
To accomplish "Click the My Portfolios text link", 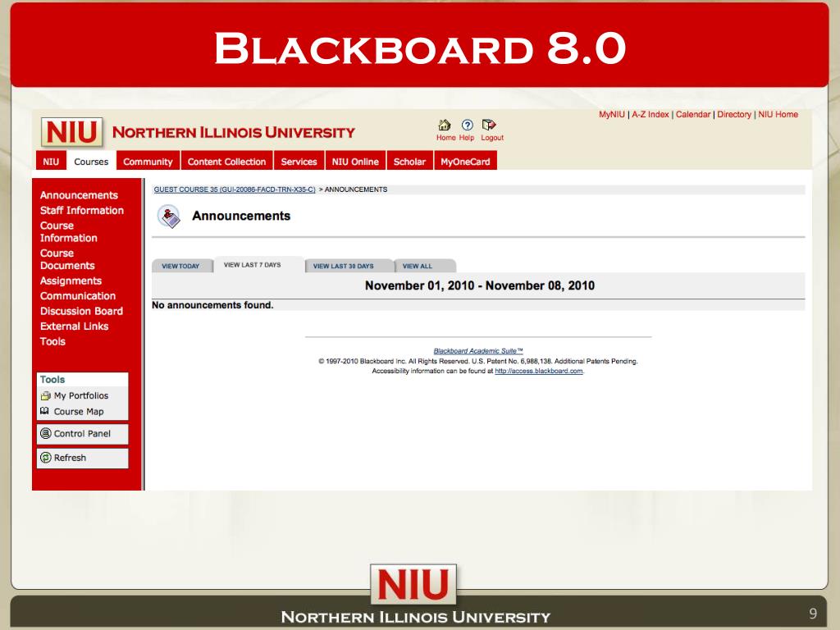I will coord(81,395).
